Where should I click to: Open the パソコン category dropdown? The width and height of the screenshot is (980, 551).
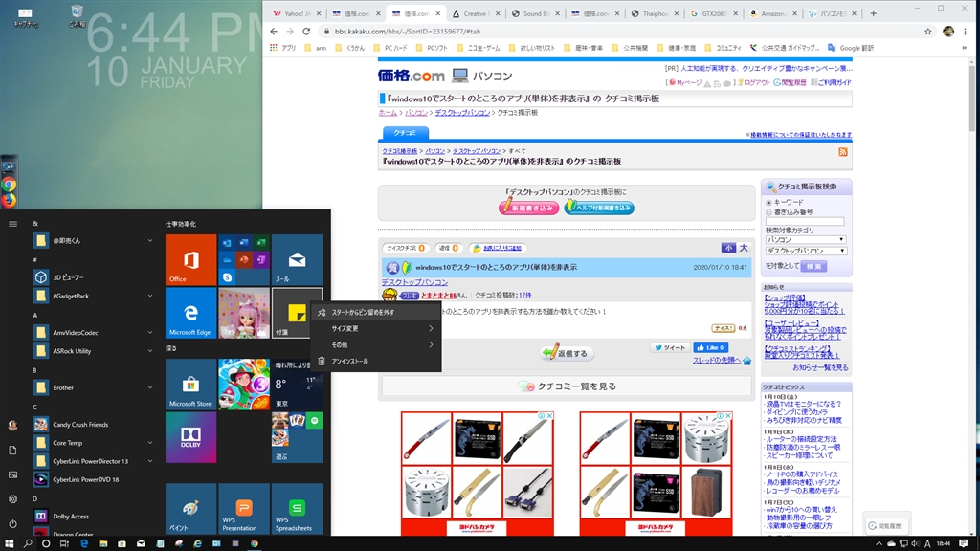point(806,240)
